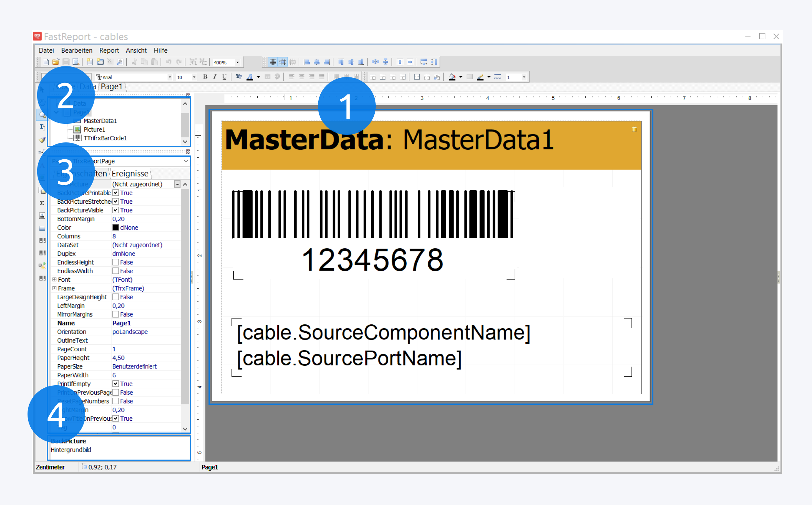Click the BackPicture ellipsis browse button
812x505 pixels.
point(177,184)
